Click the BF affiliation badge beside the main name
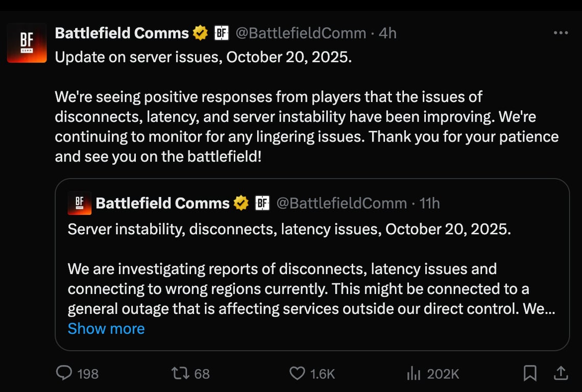Image resolution: width=582 pixels, height=392 pixels. [221, 34]
